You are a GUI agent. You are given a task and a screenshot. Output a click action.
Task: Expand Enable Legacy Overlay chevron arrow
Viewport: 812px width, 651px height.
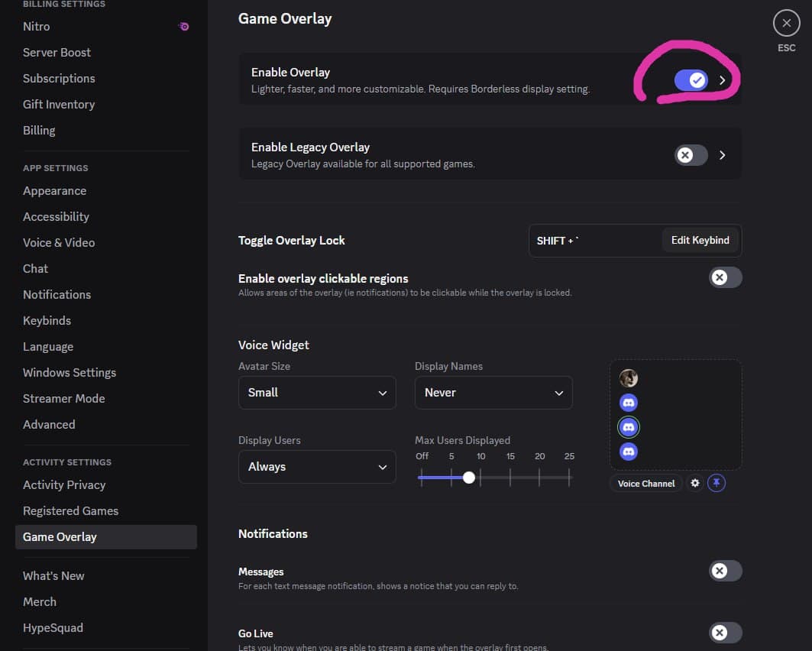723,155
